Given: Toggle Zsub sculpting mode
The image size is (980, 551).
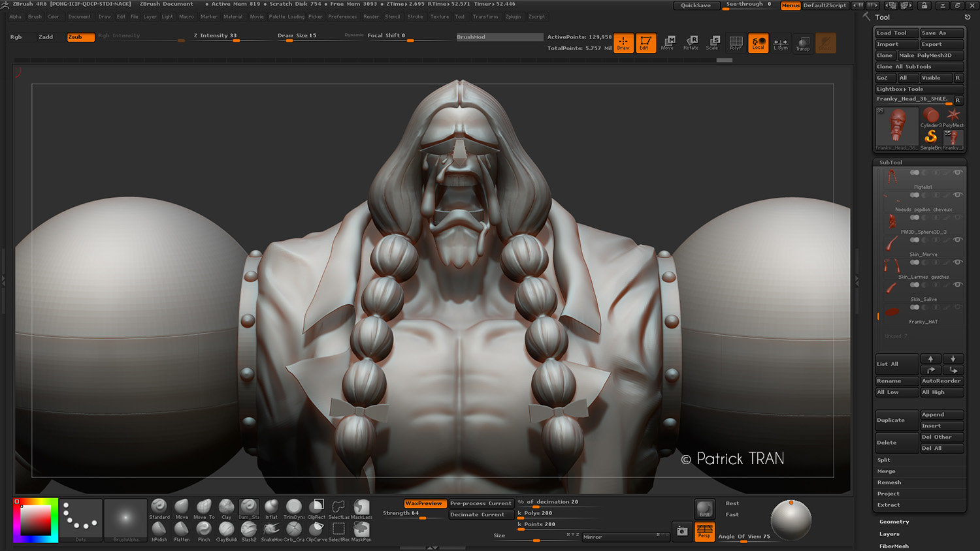Looking at the screenshot, I should (x=80, y=37).
